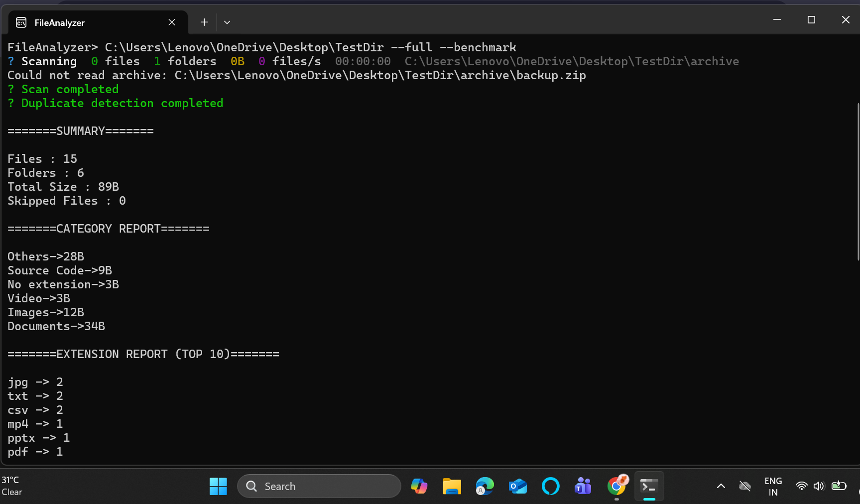860x504 pixels.
Task: Click the CATEGORY REPORT heading
Action: coord(109,229)
